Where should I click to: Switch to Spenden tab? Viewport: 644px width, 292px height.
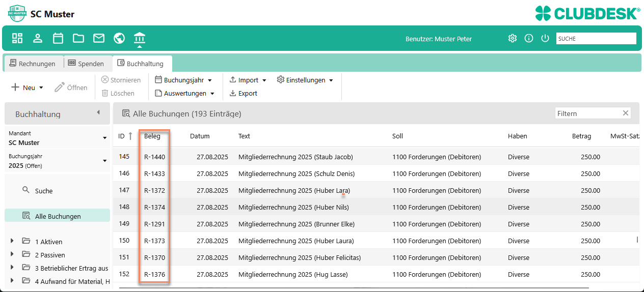[86, 64]
